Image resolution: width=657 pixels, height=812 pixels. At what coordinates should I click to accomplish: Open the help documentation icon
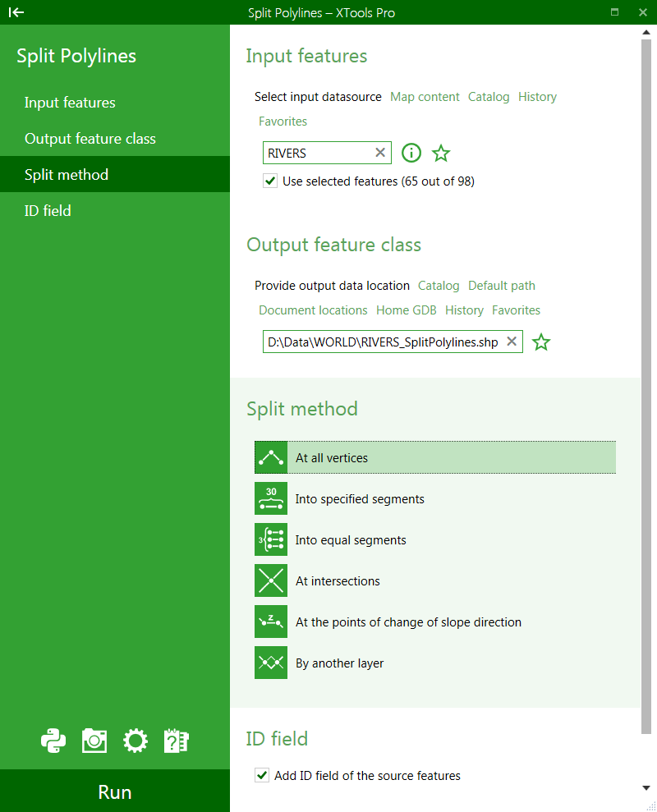pyautogui.click(x=177, y=741)
